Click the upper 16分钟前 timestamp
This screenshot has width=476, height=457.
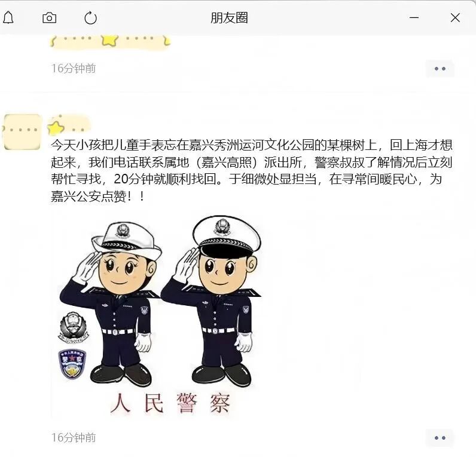[x=74, y=69]
